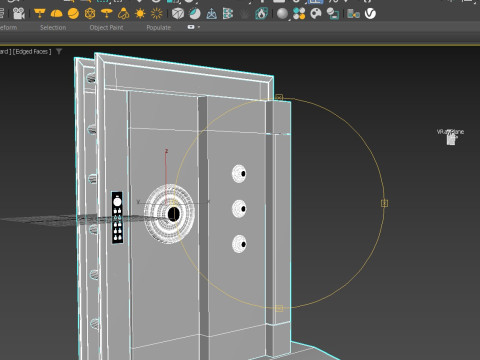Select the round safe dial on the door
Viewport: 480px width, 360px height.
pos(170,214)
